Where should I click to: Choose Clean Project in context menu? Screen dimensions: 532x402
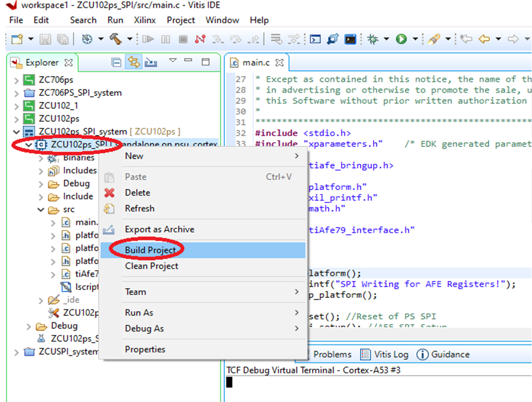tap(151, 266)
